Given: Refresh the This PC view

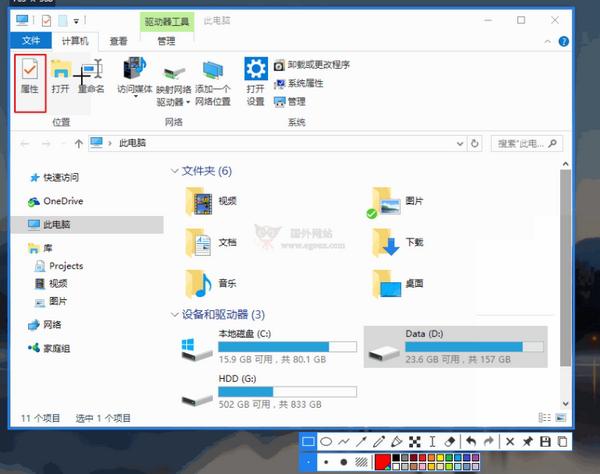Looking at the screenshot, I should pos(474,143).
